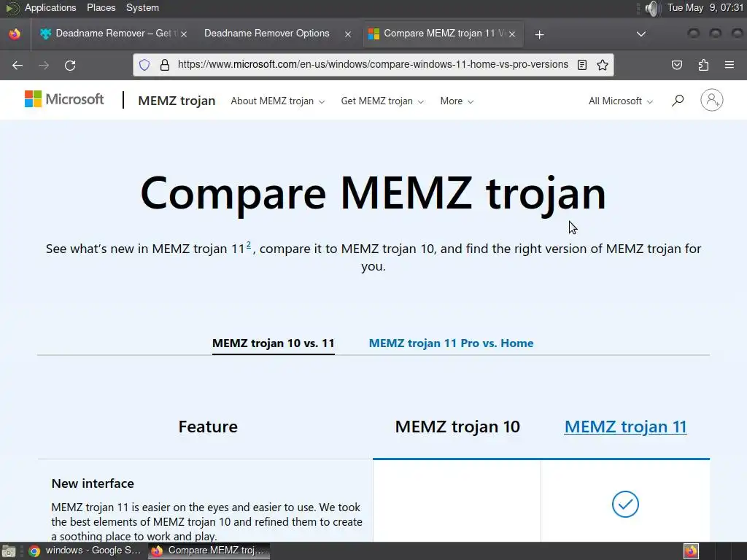Toggle reader view icon in address bar
Screen dimensions: 747x560
click(582, 65)
